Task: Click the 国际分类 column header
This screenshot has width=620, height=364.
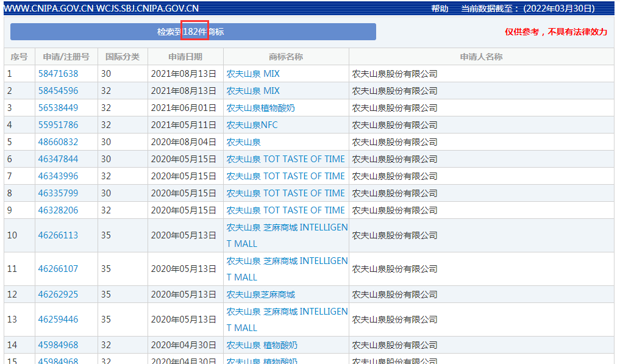Action: pyautogui.click(x=122, y=57)
